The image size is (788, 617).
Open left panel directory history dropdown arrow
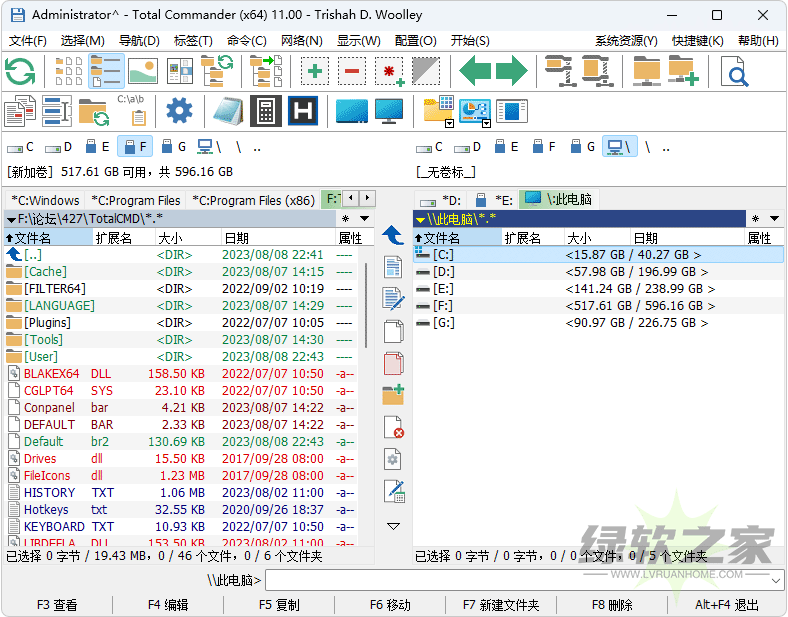[x=365, y=218]
